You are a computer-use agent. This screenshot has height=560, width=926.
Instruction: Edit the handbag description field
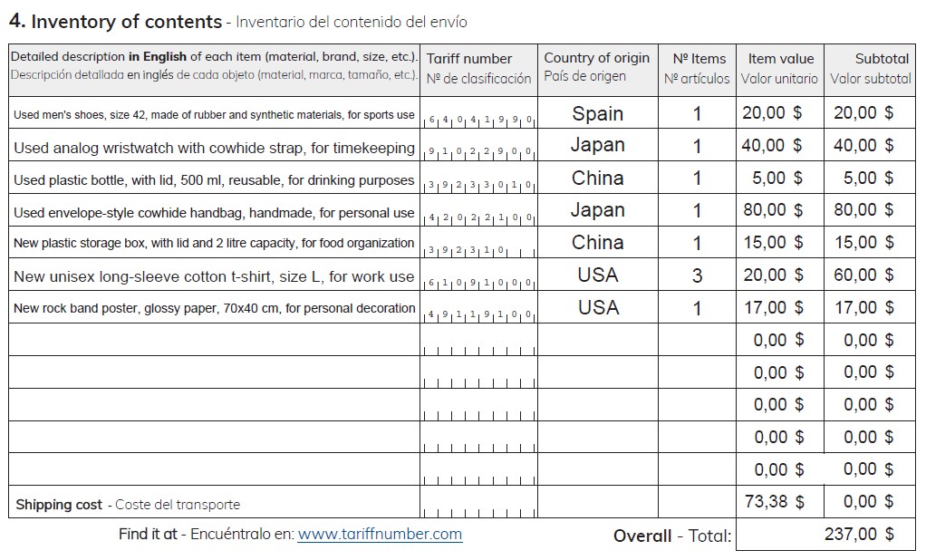[x=214, y=210]
